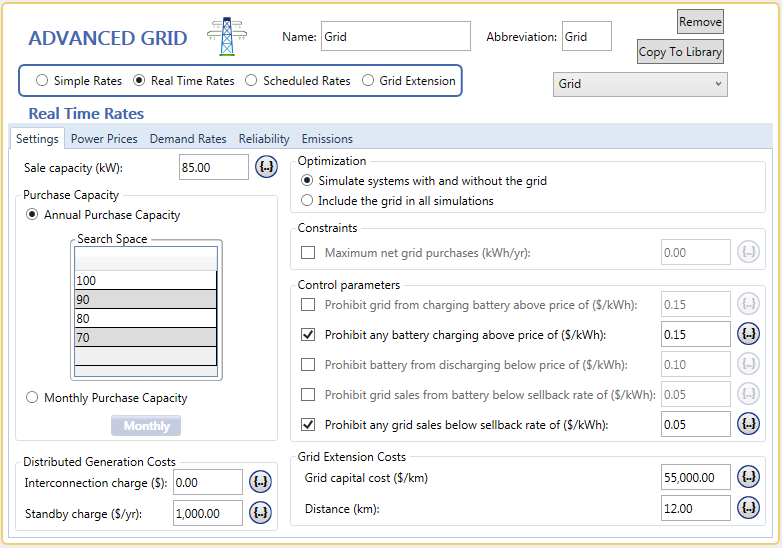Click sensitivity button for battery charging price
Viewport: 782px width, 548px height.
748,334
